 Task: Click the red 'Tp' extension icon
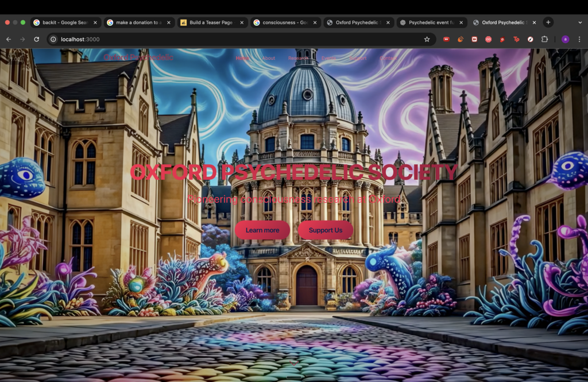tap(516, 39)
